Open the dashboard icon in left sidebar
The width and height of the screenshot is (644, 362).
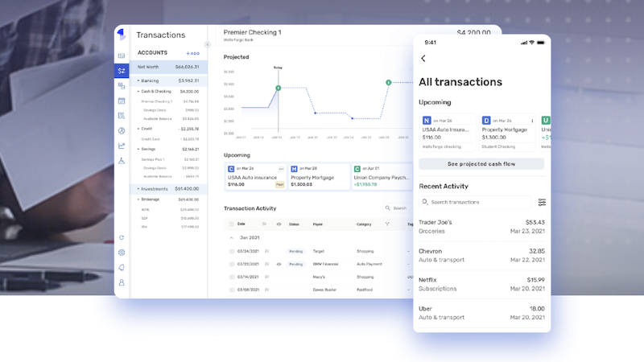coord(122,56)
